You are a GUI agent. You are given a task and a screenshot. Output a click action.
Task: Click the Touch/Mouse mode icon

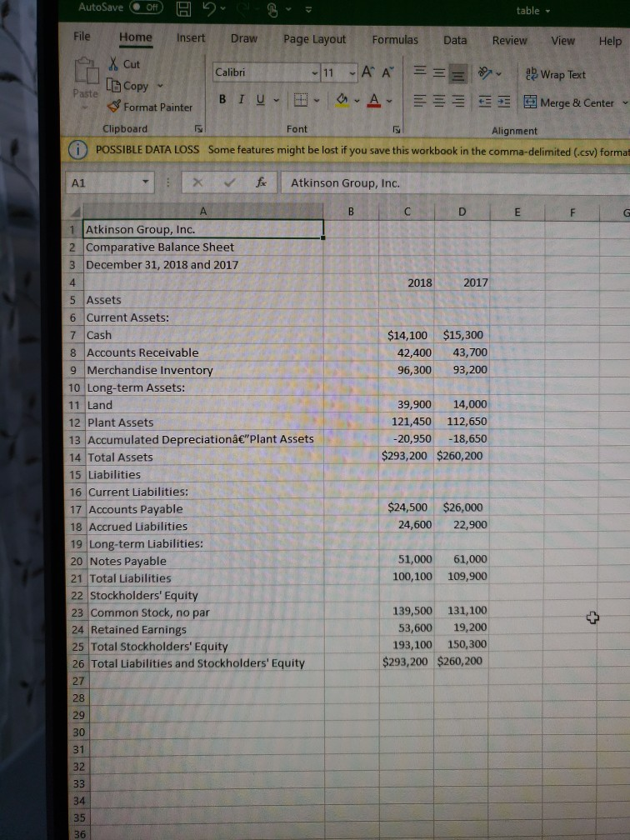272,10
